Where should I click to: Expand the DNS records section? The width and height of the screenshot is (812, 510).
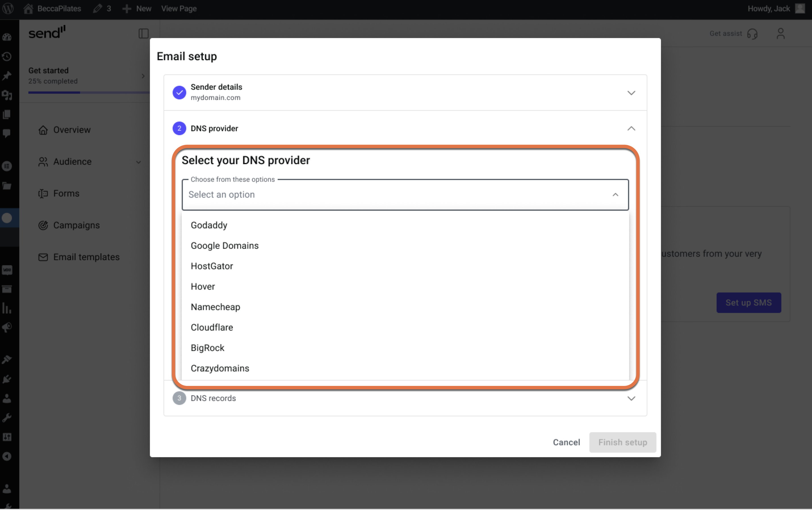pyautogui.click(x=631, y=398)
